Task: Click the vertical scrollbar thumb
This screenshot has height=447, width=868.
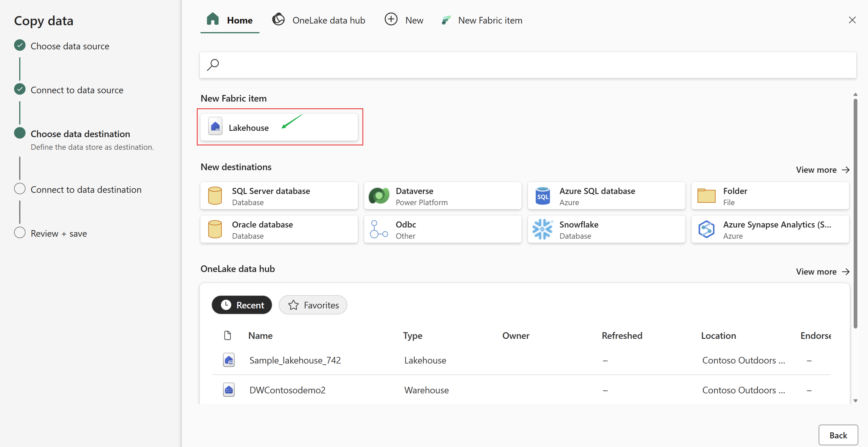Action: [x=855, y=213]
